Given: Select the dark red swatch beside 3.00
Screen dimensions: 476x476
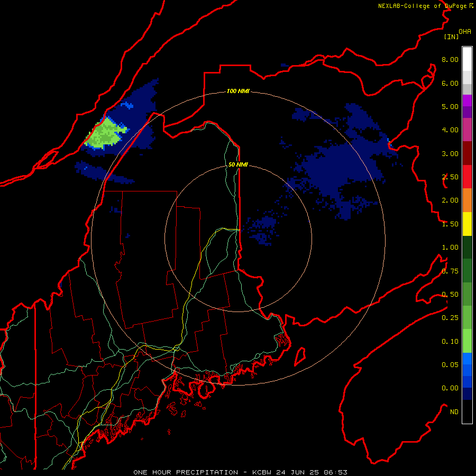Looking at the screenshot, I should tap(467, 153).
